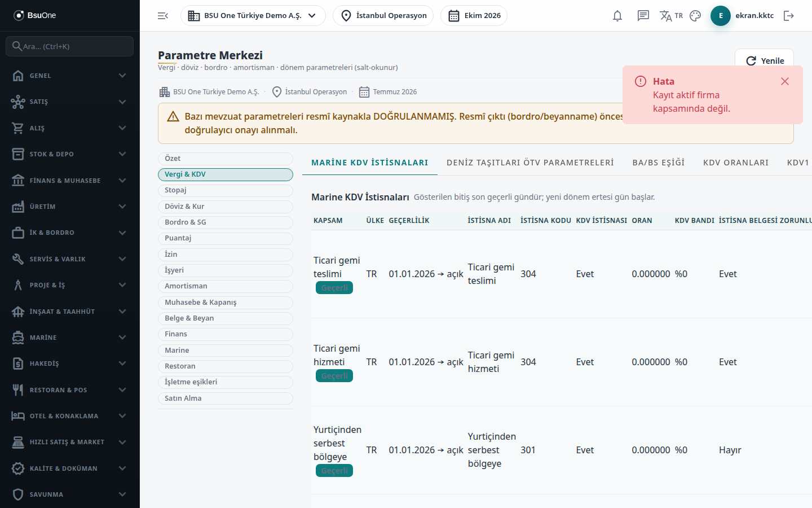The height and width of the screenshot is (508, 812).
Task: Open the Marine ship icon
Action: (18, 338)
